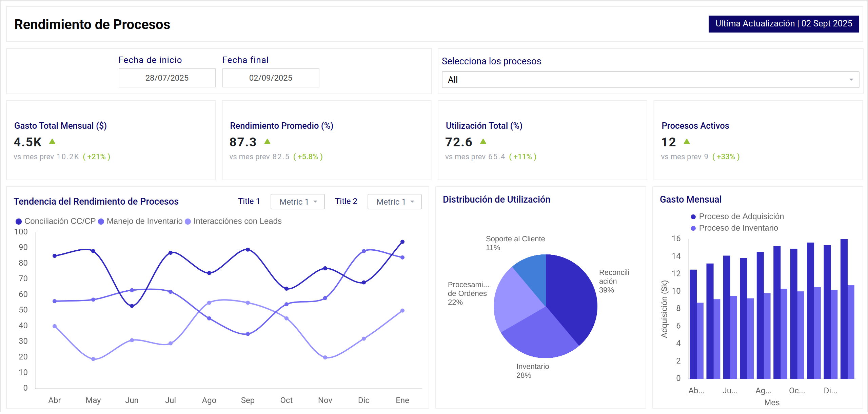Click the 'Gasto Total Mensual ($)' card title
The image size is (868, 414).
(x=60, y=125)
